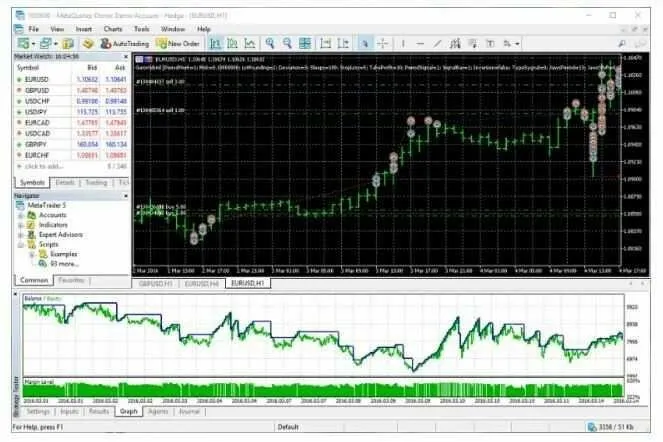Screen dimensions: 663x442
Task: Select the Fibonacci retracement tool icon
Action: 473,43
